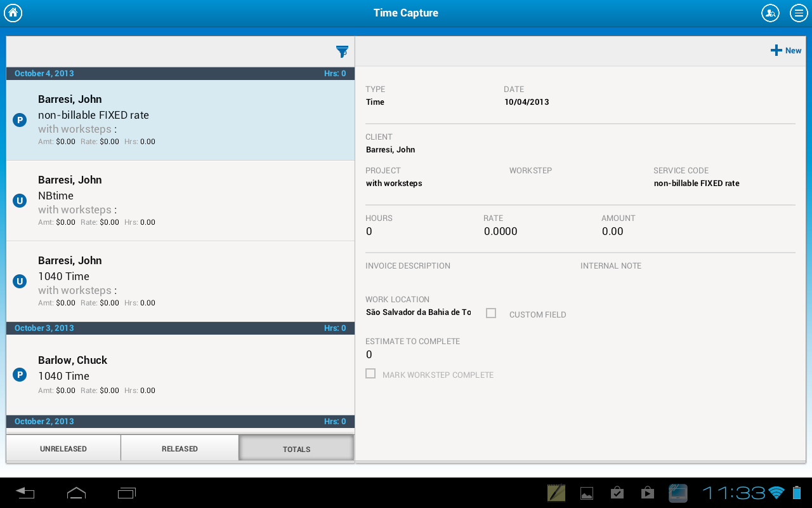Tap the Date value 10/04/2013
This screenshot has height=508, width=812.
[x=527, y=102]
